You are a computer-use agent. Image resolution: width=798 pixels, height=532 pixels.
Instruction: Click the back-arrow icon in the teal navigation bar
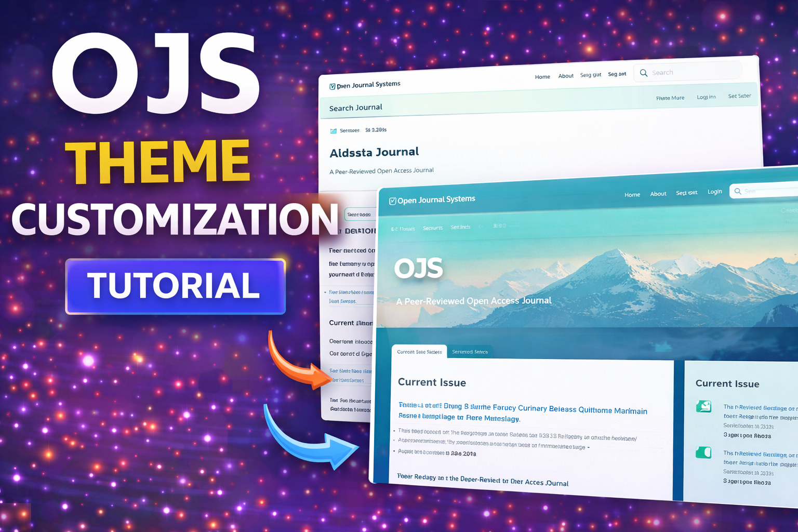(481, 226)
